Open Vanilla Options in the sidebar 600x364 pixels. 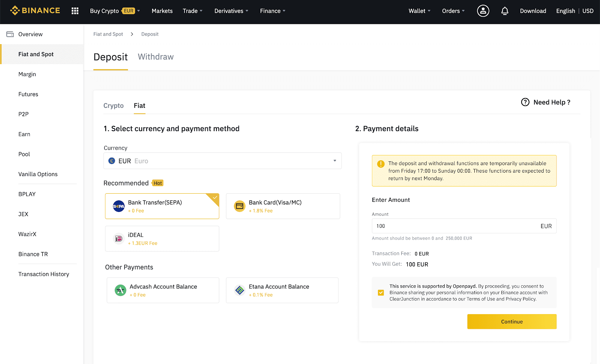pyautogui.click(x=38, y=174)
